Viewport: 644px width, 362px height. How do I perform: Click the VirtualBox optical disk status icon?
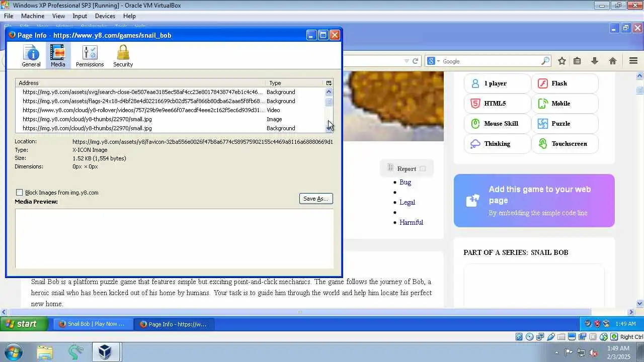pos(530,337)
